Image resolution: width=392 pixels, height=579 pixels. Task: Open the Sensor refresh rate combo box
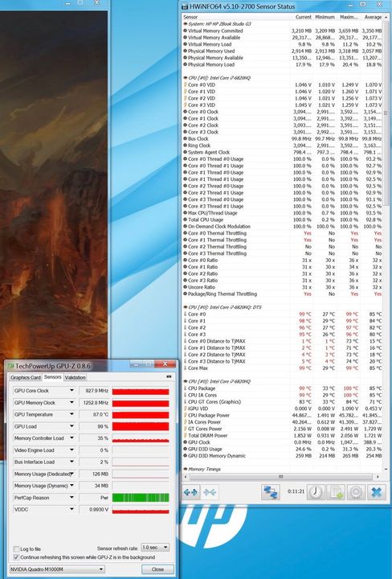(155, 548)
